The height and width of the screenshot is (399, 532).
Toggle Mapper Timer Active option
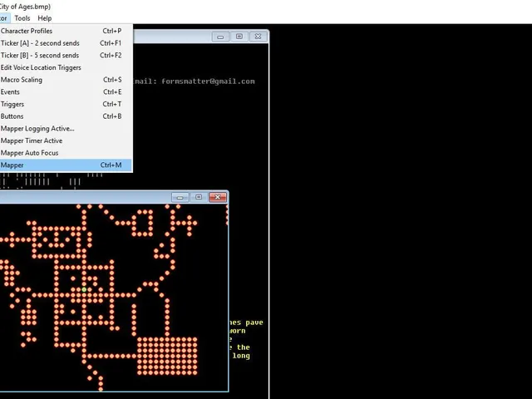coord(66,140)
